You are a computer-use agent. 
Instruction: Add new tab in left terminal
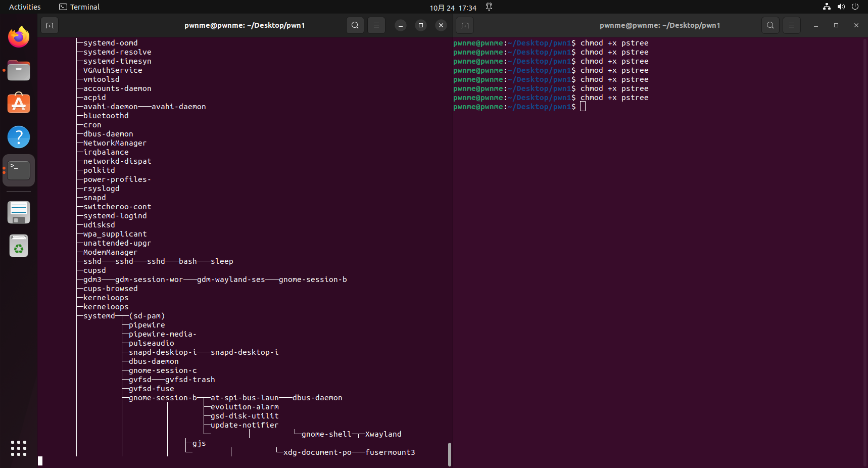(x=50, y=25)
